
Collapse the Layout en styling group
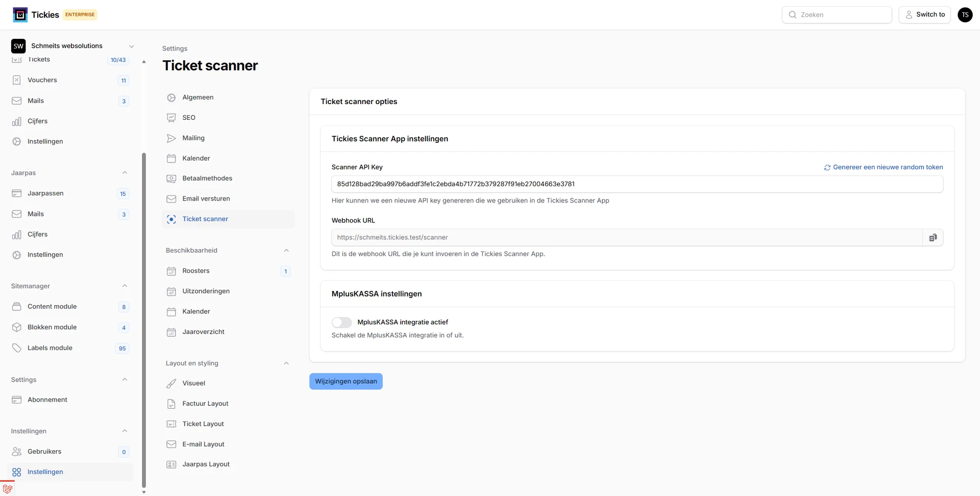tap(286, 363)
